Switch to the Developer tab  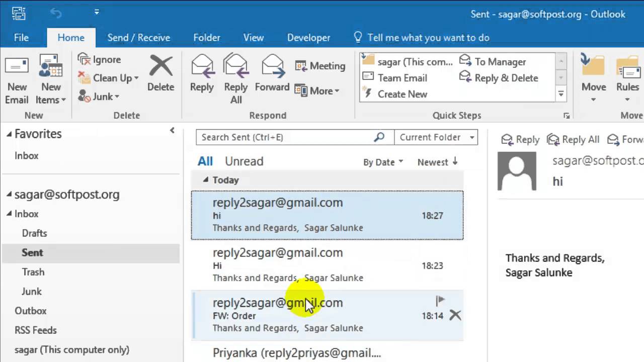pyautogui.click(x=309, y=38)
